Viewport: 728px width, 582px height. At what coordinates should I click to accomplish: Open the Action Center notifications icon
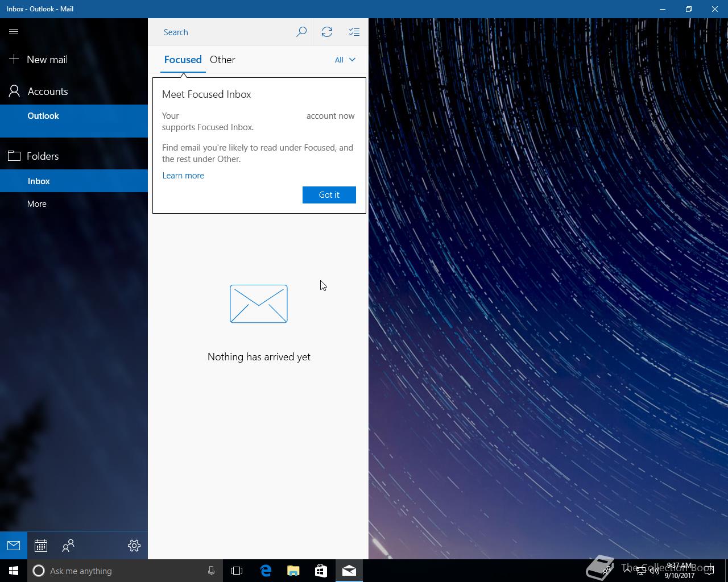(709, 571)
